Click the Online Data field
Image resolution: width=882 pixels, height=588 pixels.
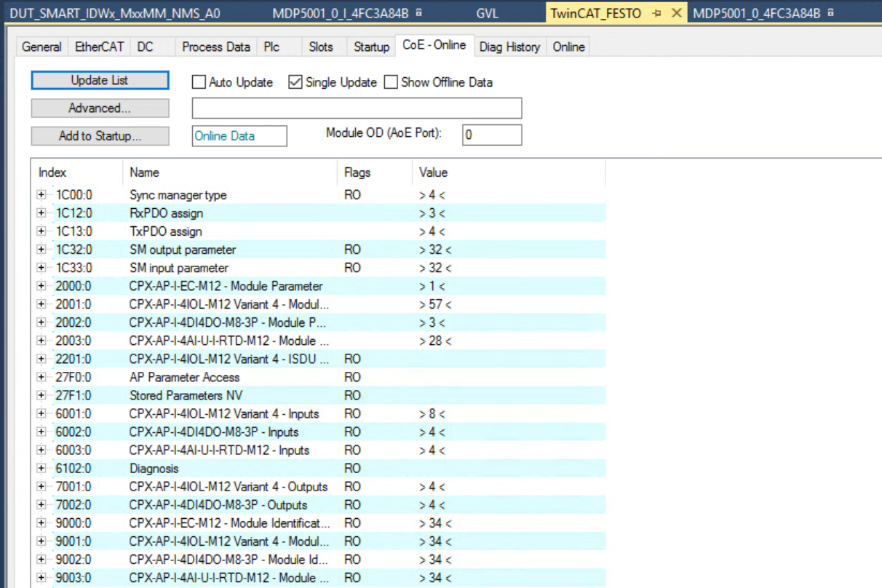pos(239,136)
